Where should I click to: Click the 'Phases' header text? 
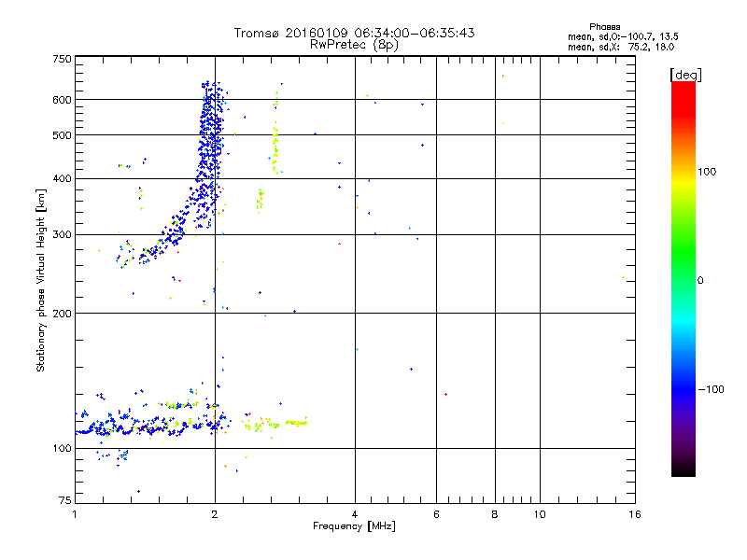point(604,27)
